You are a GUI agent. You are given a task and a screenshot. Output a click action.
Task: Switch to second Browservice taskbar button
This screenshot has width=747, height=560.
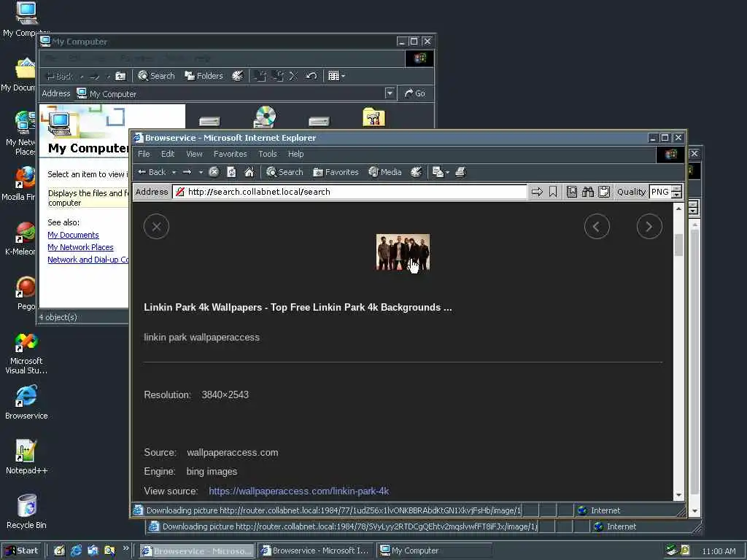(x=316, y=551)
